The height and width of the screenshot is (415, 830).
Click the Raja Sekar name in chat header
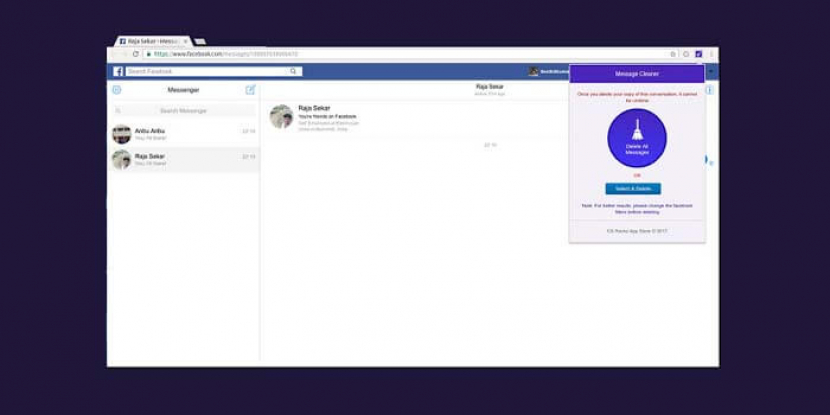490,86
